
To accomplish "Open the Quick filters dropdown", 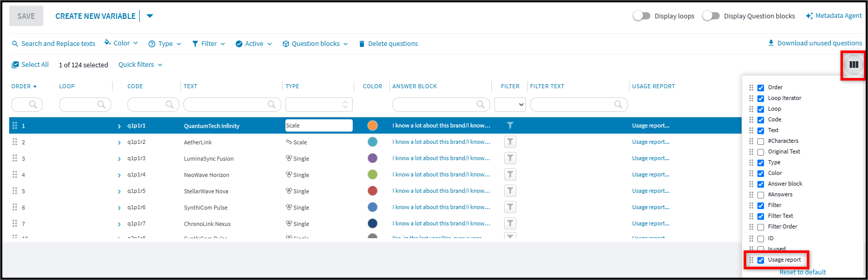I will pos(141,65).
